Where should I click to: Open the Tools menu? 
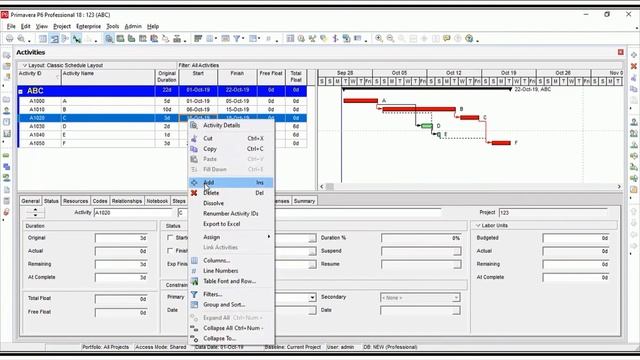tap(113, 27)
